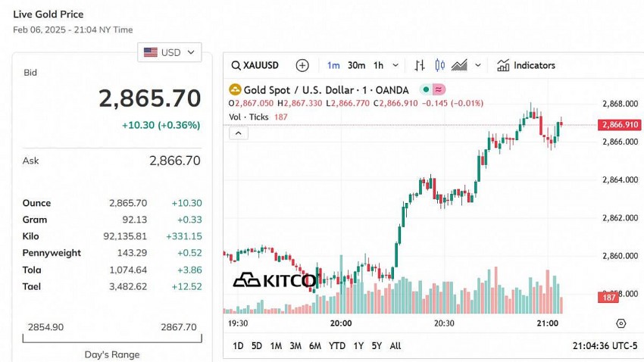Select the 5Y date range
Screen dimensions: 644x362
coord(377,346)
